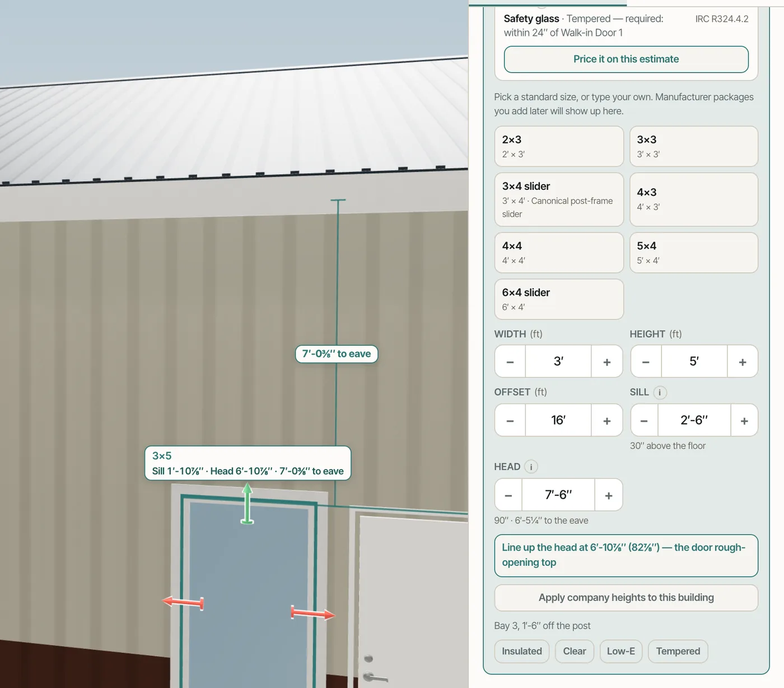Image resolution: width=784 pixels, height=688 pixels.
Task: Increase the HEIGHT value with plus
Action: (x=743, y=362)
